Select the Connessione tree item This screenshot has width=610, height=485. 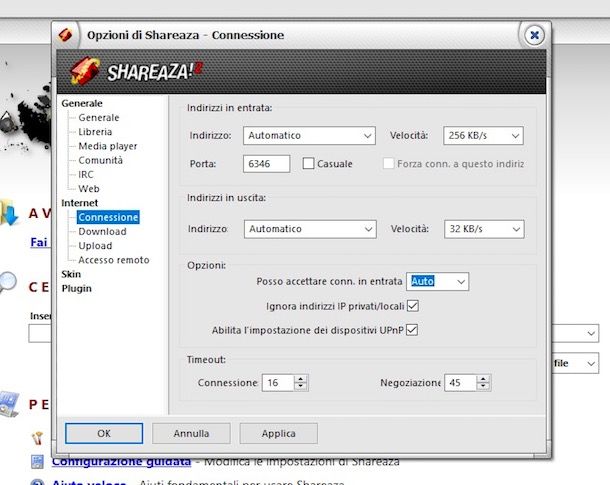point(108,217)
